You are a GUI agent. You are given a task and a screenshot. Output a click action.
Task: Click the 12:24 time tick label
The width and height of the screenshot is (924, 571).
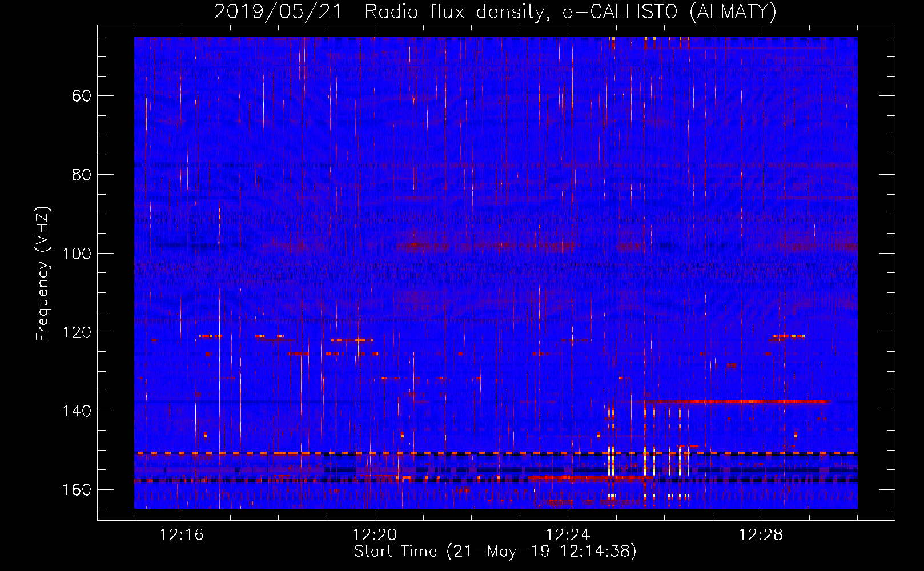[568, 535]
